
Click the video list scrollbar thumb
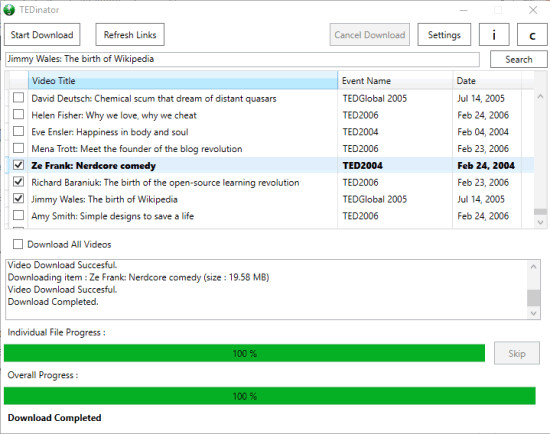pos(540,212)
